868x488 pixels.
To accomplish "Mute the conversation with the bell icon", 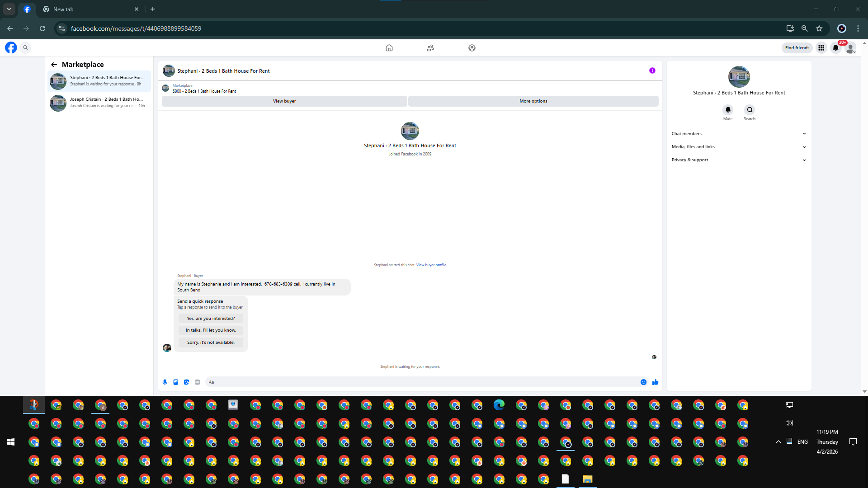I will [x=728, y=110].
